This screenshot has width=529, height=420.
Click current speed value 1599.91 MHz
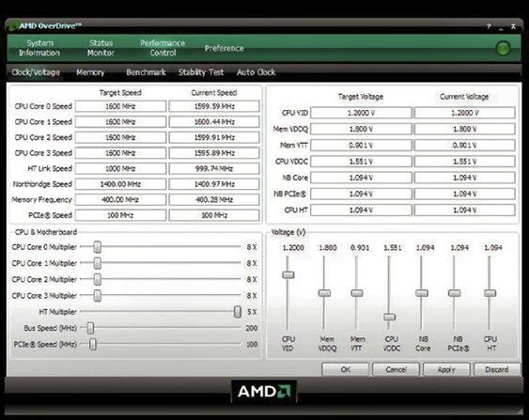click(214, 137)
